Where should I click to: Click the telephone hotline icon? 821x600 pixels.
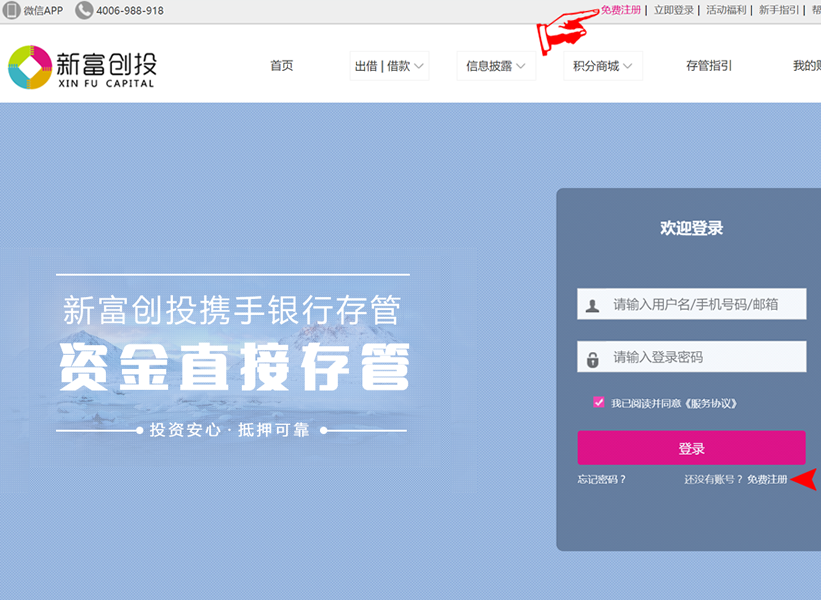click(84, 10)
